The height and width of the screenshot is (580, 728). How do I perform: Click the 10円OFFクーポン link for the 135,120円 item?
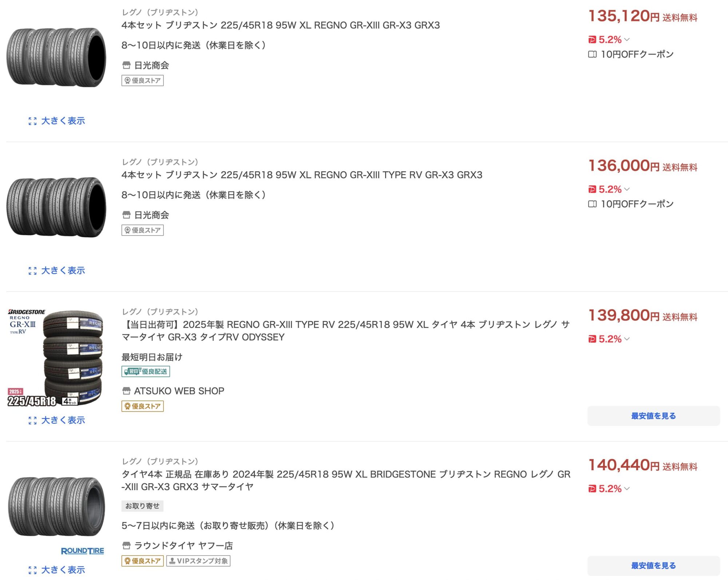[637, 54]
